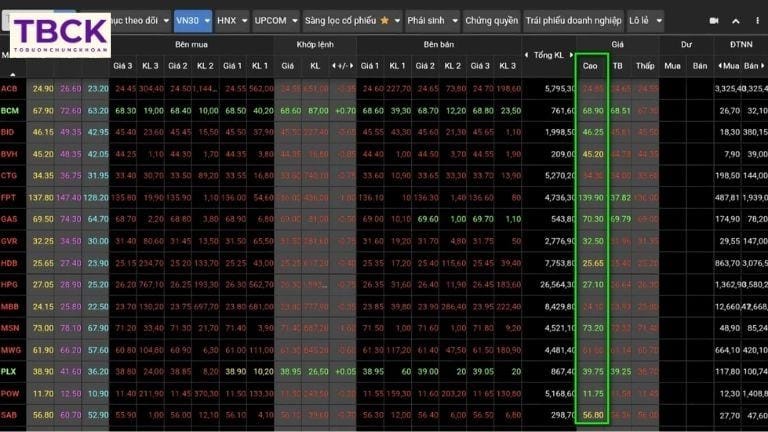The width and height of the screenshot is (768, 432).
Task: Click left arrow beside Tổng KL header
Action: pos(527,55)
